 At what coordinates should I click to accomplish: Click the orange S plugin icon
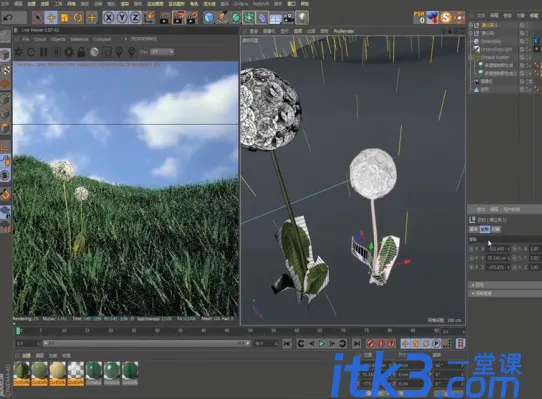point(446,17)
